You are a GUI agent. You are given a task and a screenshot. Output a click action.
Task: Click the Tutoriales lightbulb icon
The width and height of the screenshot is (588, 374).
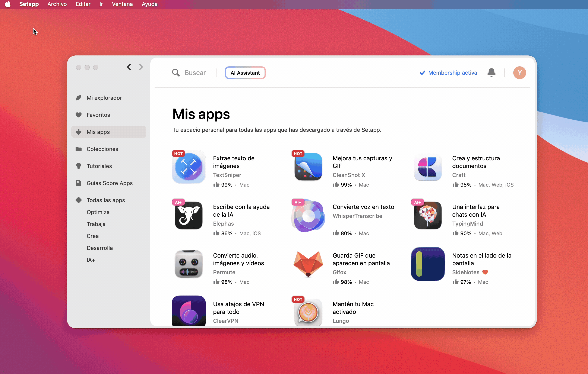pos(78,166)
